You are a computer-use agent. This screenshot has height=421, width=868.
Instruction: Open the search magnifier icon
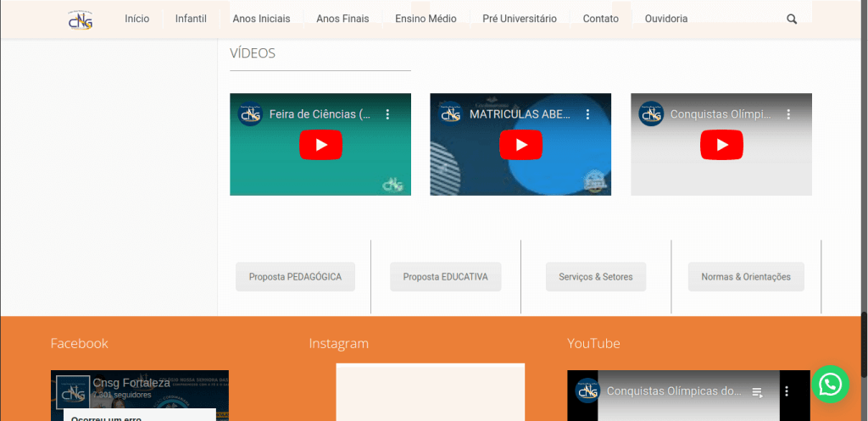[792, 19]
